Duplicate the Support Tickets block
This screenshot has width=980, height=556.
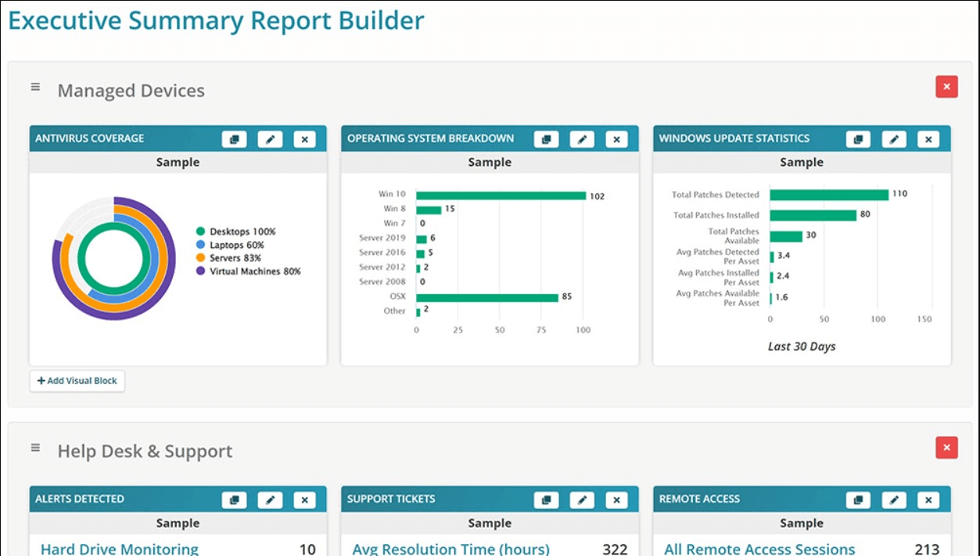coord(546,500)
